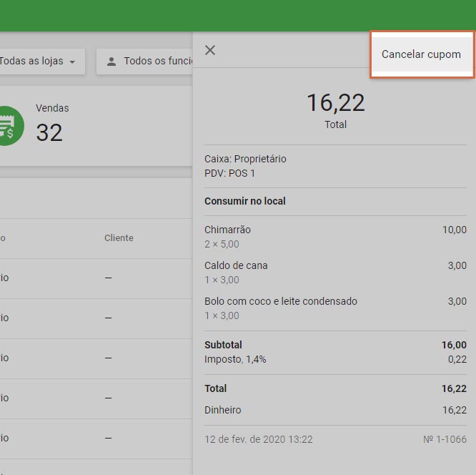This screenshot has width=476, height=475.
Task: Close the receipt details panel
Action: click(x=210, y=50)
